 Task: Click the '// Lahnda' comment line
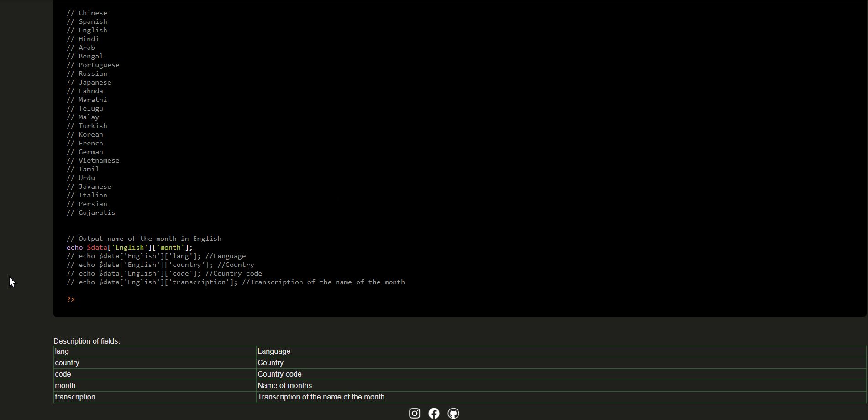[x=85, y=91]
